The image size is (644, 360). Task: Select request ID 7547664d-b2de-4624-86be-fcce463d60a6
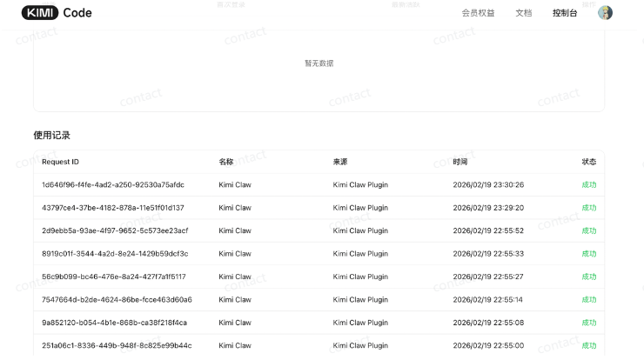coord(117,300)
